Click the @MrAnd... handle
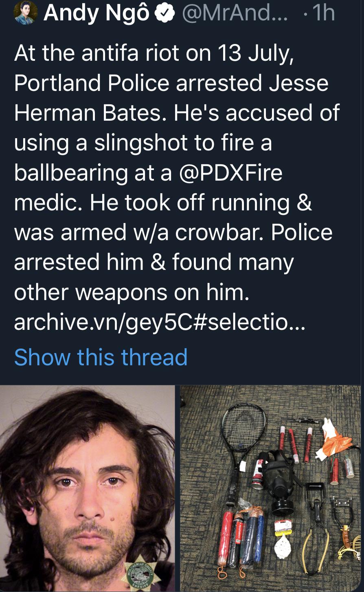Screen dimensions: 364x592 pos(234,13)
